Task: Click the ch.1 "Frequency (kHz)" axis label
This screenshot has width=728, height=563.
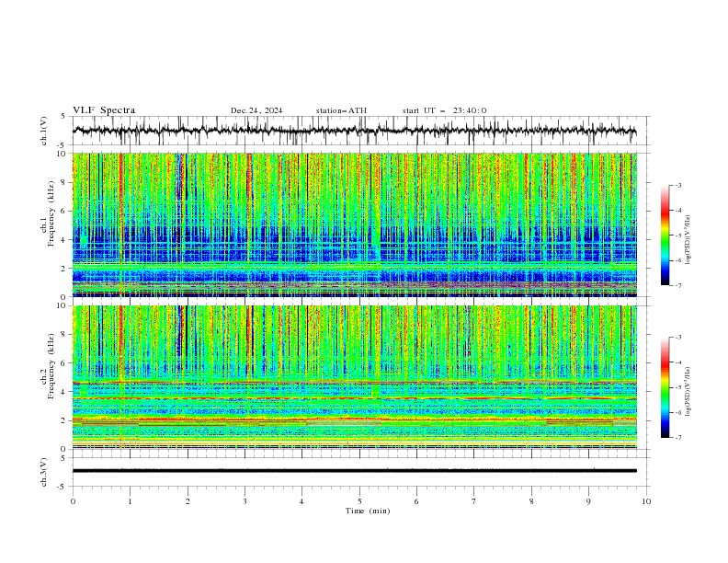Action: click(51, 212)
